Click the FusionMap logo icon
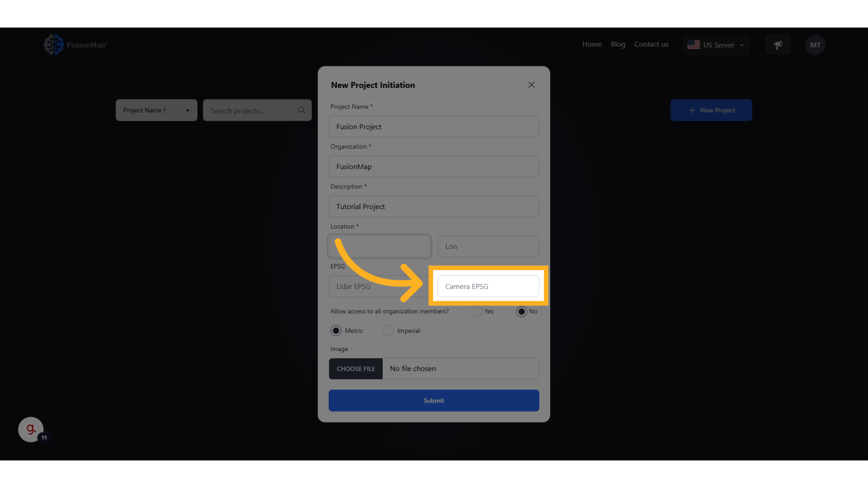868x488 pixels. (x=54, y=45)
